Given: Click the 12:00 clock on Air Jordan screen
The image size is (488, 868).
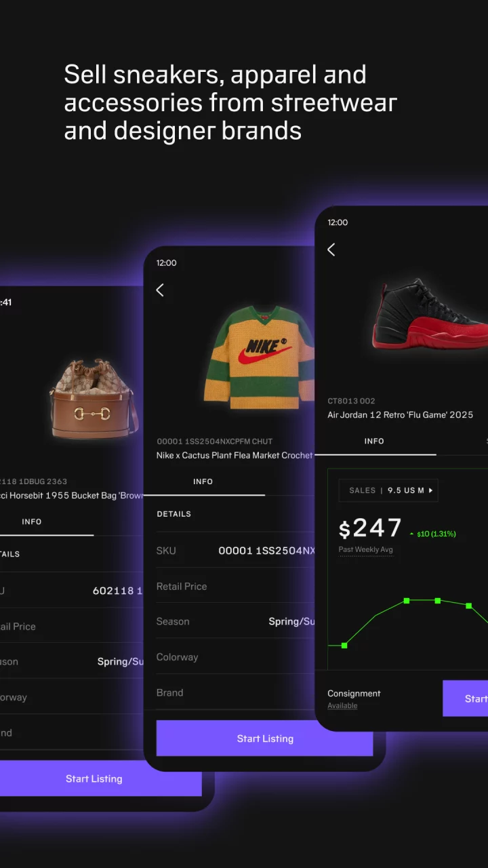Looking at the screenshot, I should coord(338,222).
